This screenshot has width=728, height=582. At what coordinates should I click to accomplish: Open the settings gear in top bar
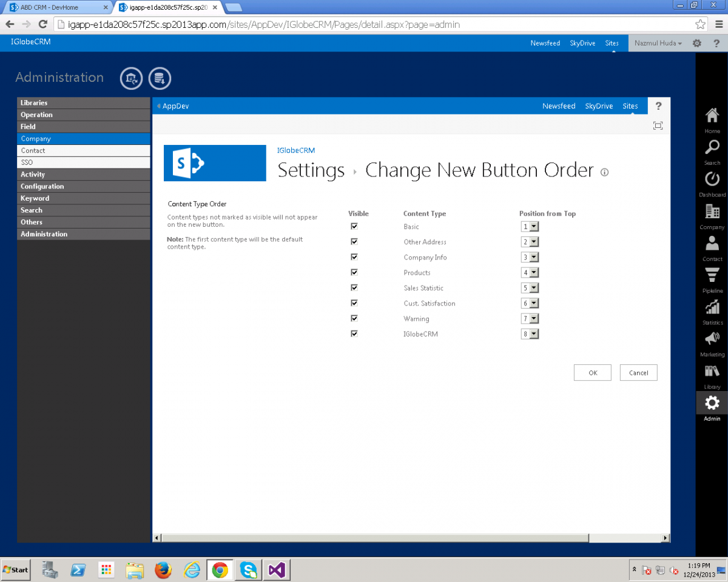pyautogui.click(x=697, y=43)
